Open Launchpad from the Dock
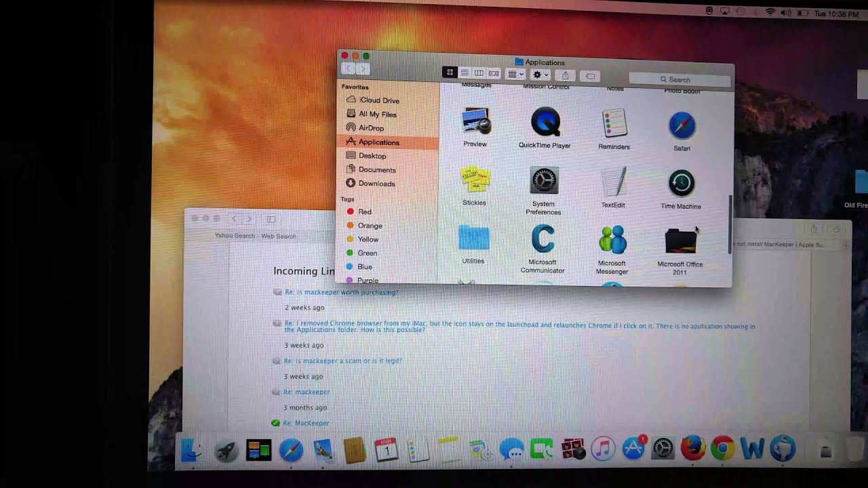 [226, 450]
